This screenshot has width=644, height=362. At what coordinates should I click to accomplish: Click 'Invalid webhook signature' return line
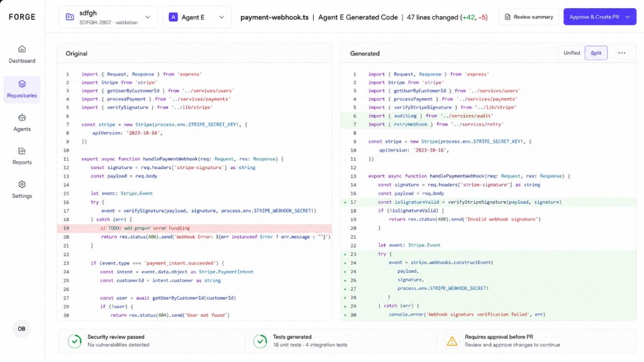pos(465,219)
